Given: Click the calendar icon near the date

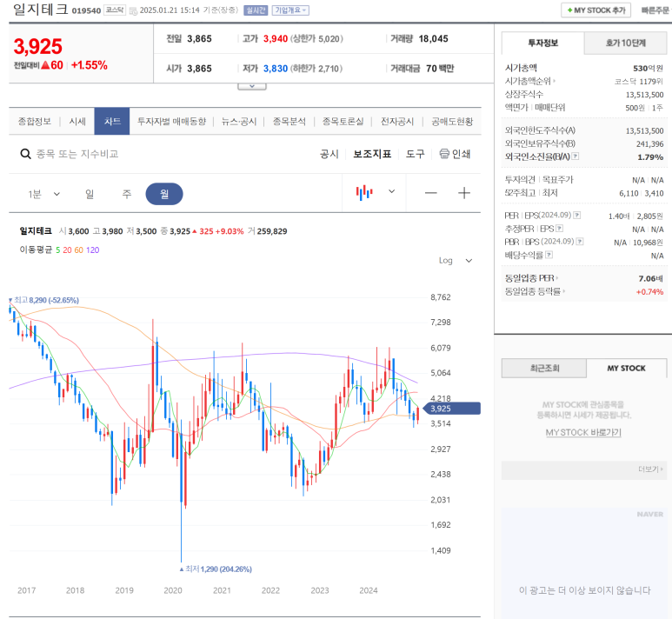Looking at the screenshot, I should [133, 10].
